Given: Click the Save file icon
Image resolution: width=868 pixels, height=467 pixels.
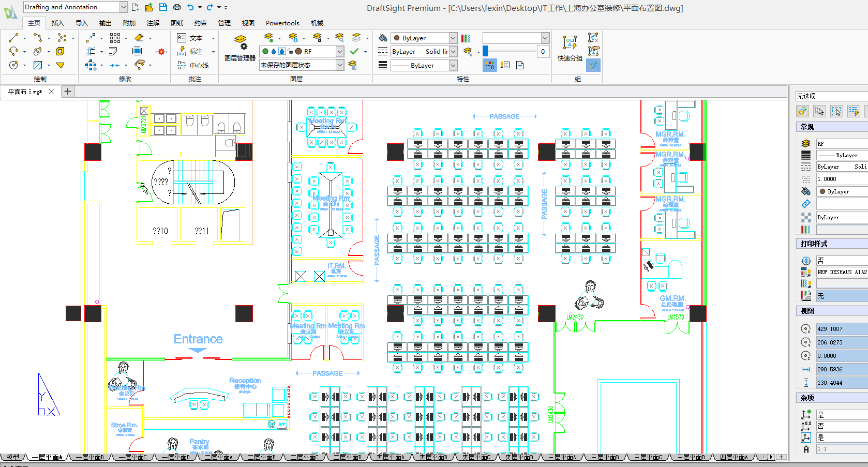Looking at the screenshot, I should pos(163,7).
